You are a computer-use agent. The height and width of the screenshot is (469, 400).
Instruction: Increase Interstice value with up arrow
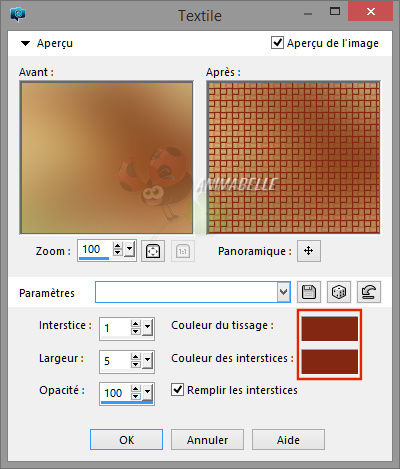(135, 324)
